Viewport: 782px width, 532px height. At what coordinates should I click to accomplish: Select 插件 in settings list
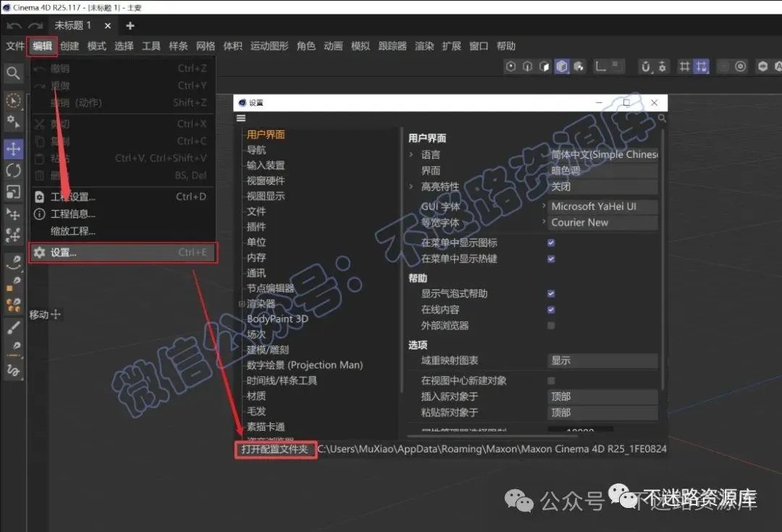256,227
